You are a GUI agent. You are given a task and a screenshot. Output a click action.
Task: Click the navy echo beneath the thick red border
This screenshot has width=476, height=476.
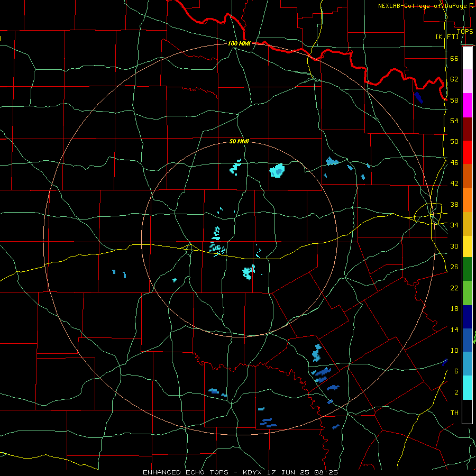(419, 97)
